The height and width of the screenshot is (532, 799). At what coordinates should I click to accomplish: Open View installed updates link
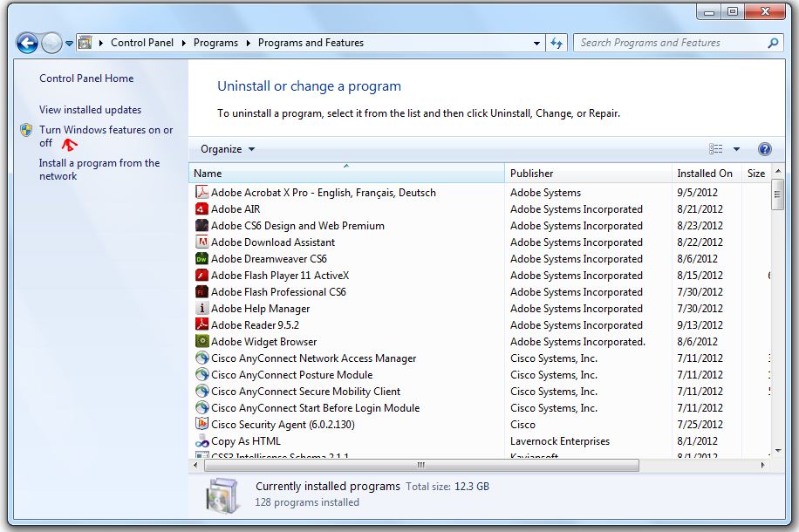tap(90, 110)
